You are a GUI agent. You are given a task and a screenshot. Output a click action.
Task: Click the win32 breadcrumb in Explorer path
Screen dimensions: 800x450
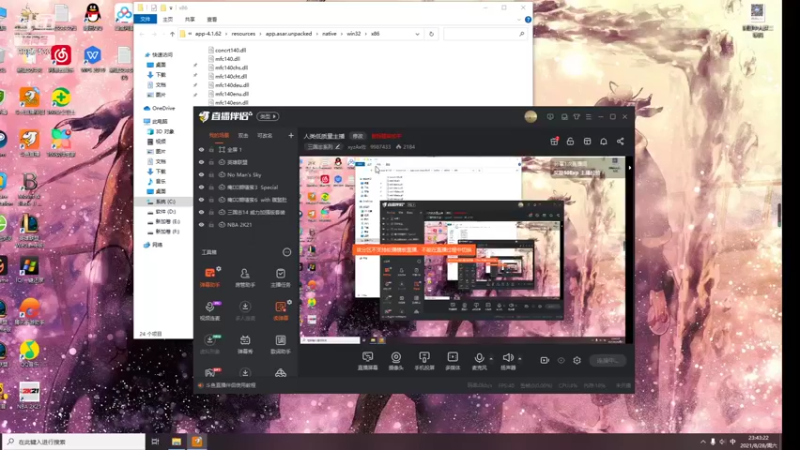click(x=354, y=34)
